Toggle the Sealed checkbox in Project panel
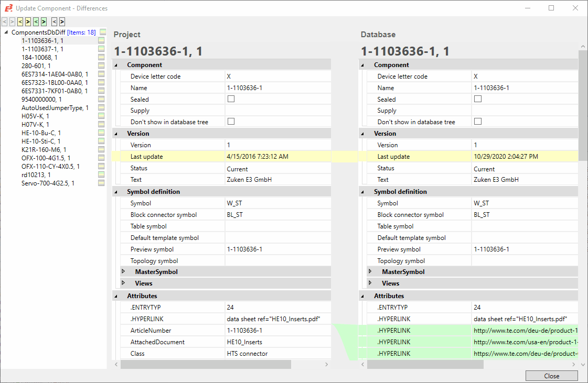This screenshot has height=383, width=588. click(231, 99)
